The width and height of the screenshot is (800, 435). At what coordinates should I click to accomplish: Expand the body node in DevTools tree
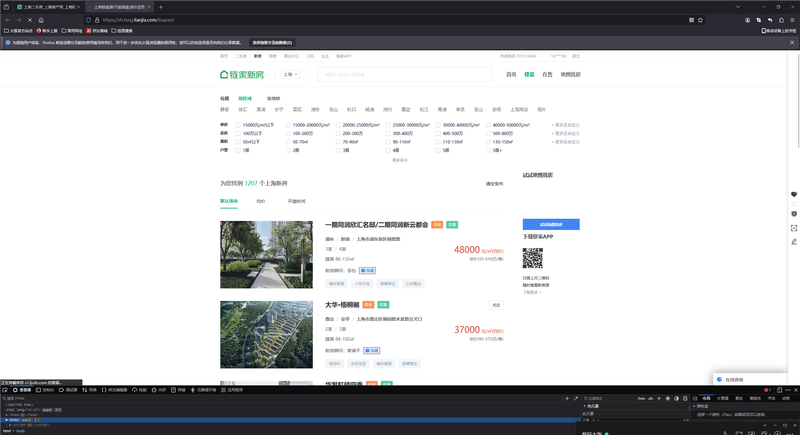click(x=7, y=420)
